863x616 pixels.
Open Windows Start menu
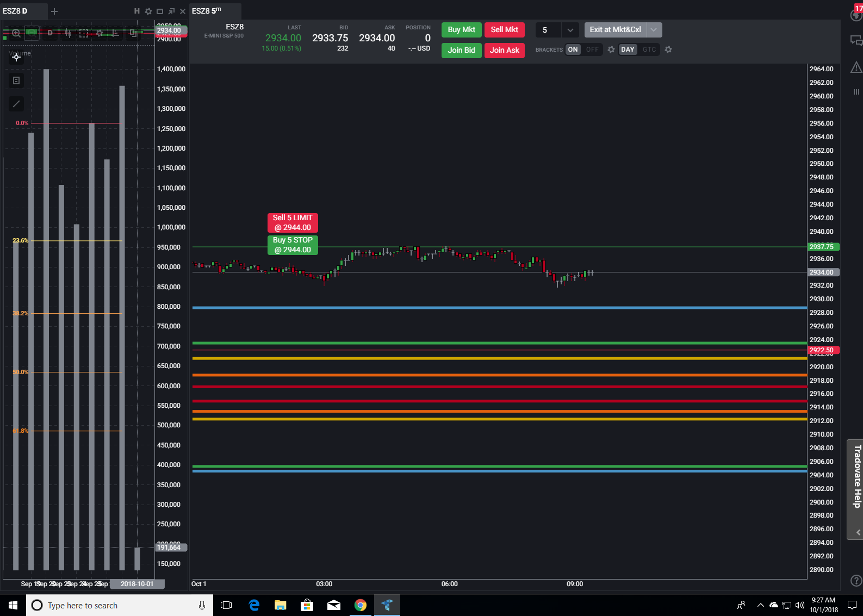[13, 605]
